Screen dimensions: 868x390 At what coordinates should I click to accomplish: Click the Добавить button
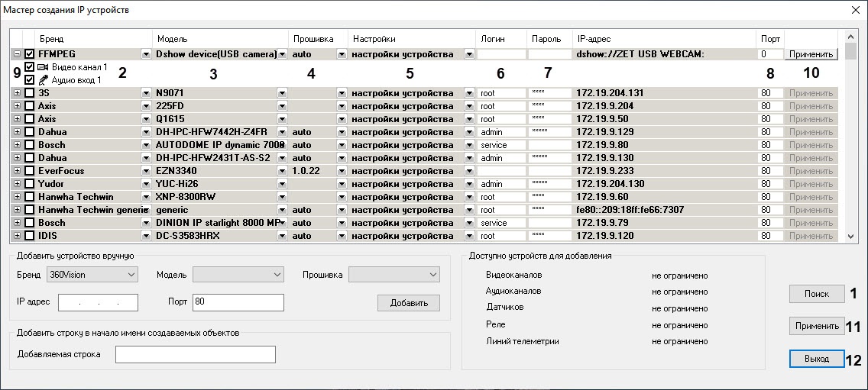coord(408,303)
